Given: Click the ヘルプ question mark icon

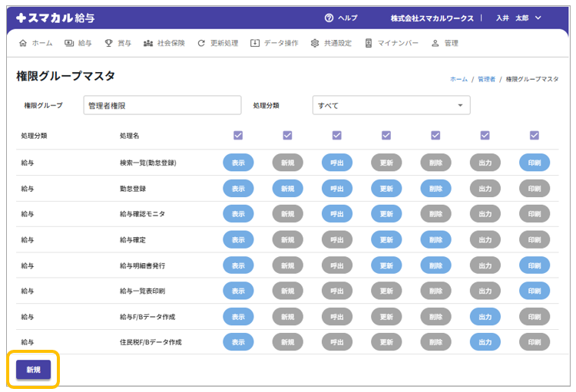Looking at the screenshot, I should 329,18.
